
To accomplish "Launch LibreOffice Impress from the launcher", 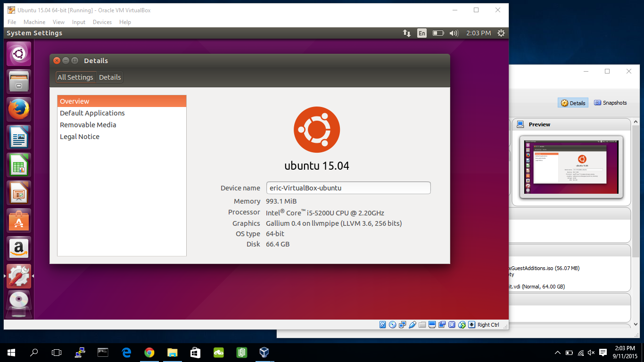I will (19, 193).
